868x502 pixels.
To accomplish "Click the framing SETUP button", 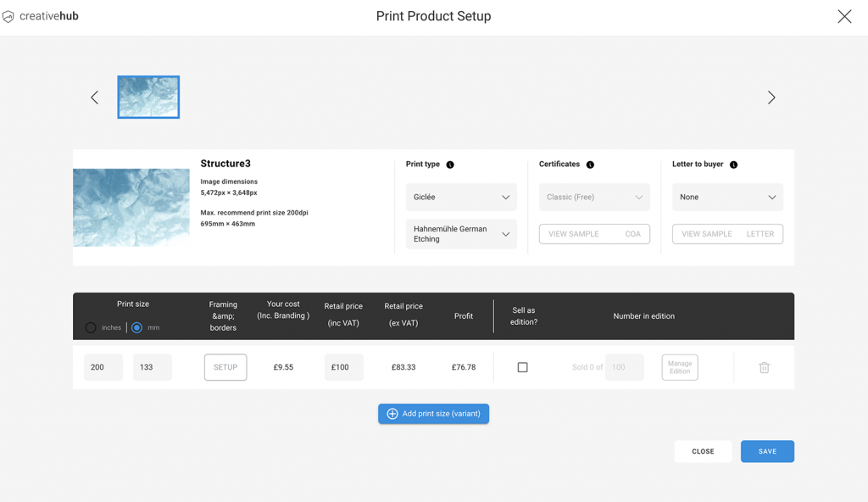I will tap(225, 367).
